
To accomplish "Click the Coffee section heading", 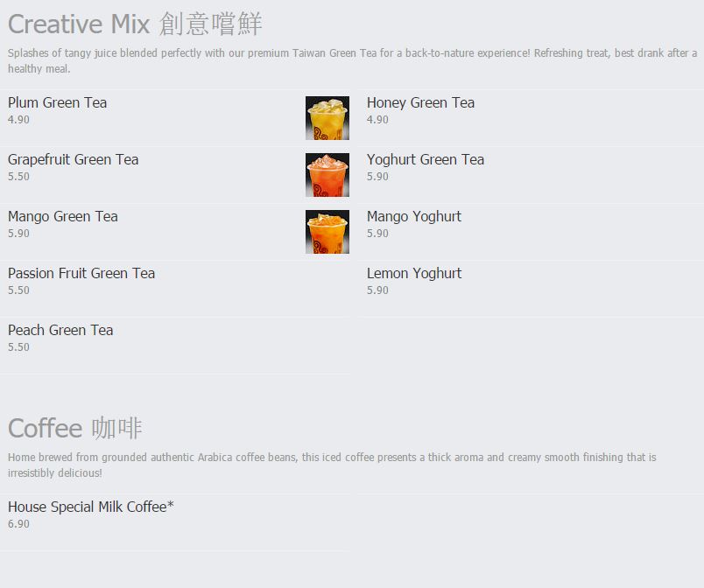I will (x=75, y=428).
